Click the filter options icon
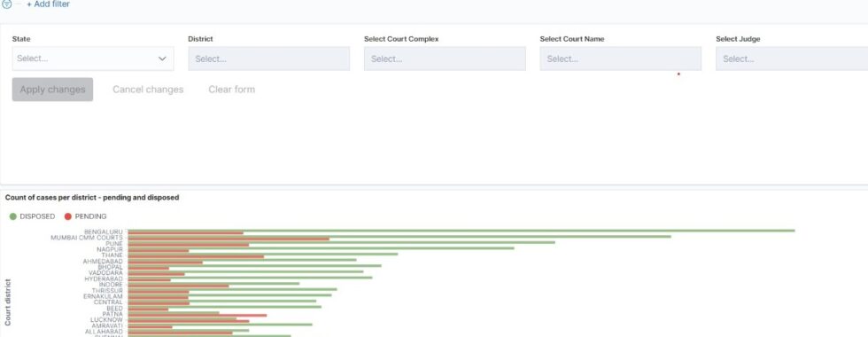This screenshot has width=868, height=337. coord(6,4)
